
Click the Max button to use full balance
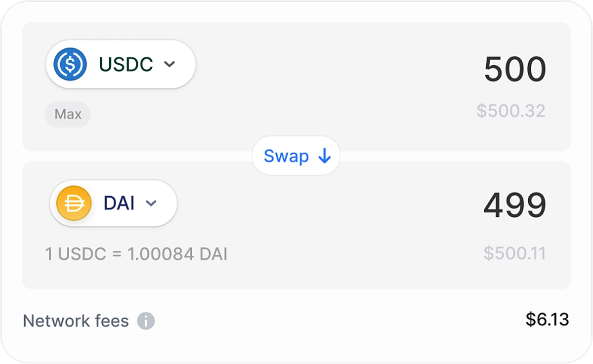point(68,114)
